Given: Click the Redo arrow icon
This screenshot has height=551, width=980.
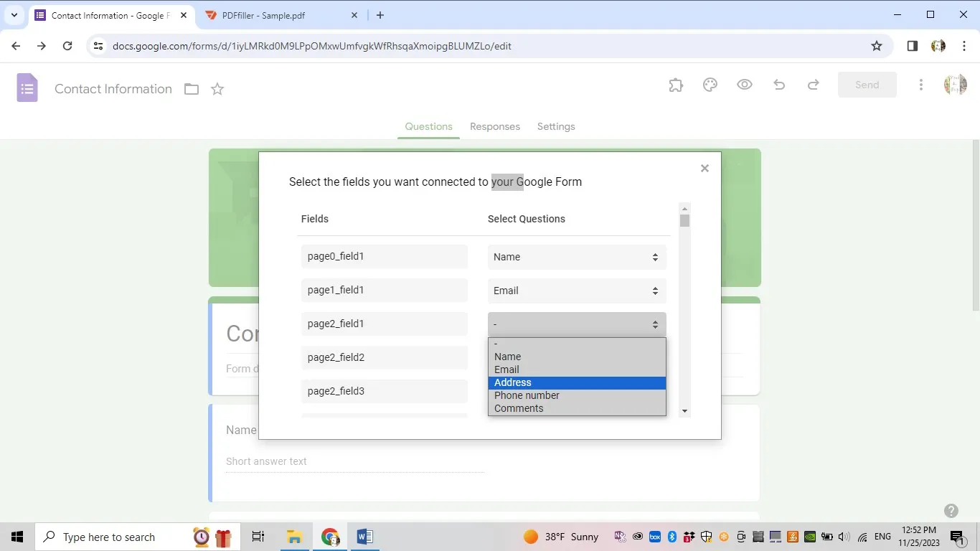Looking at the screenshot, I should pos(813,85).
